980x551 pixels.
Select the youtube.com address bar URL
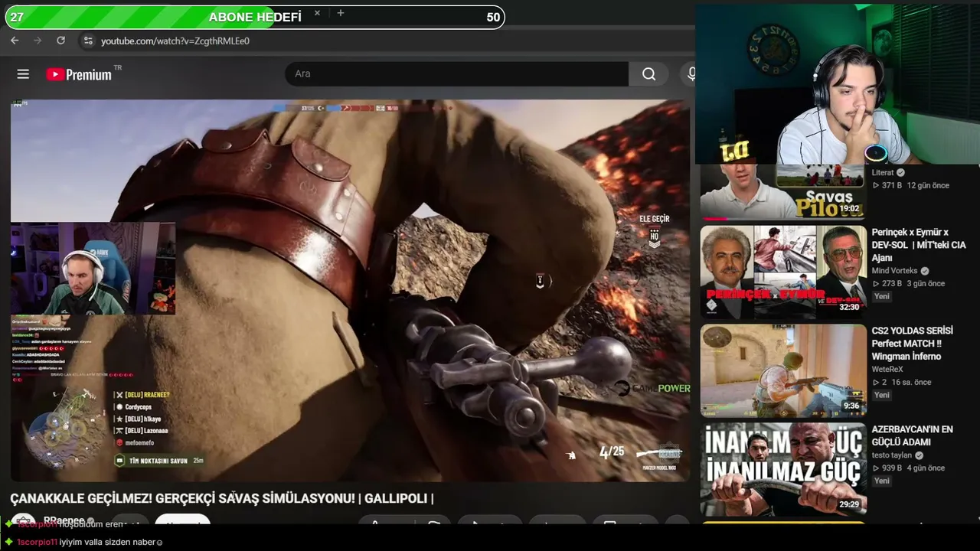click(x=175, y=41)
